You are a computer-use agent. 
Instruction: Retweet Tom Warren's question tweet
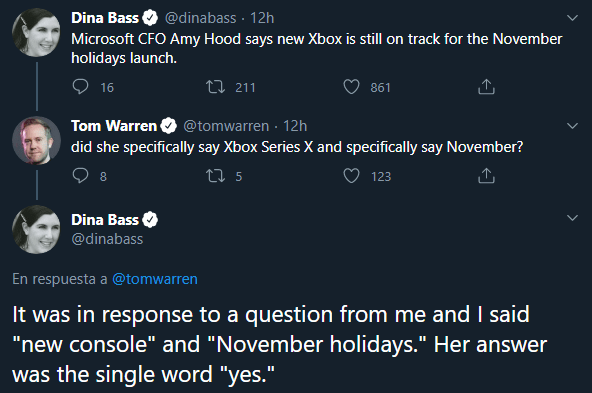215,176
